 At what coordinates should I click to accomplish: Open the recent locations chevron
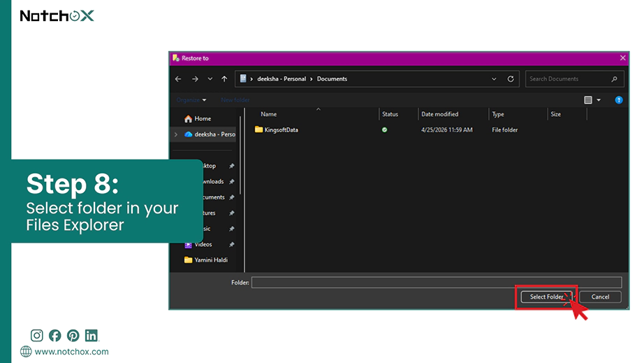(210, 79)
